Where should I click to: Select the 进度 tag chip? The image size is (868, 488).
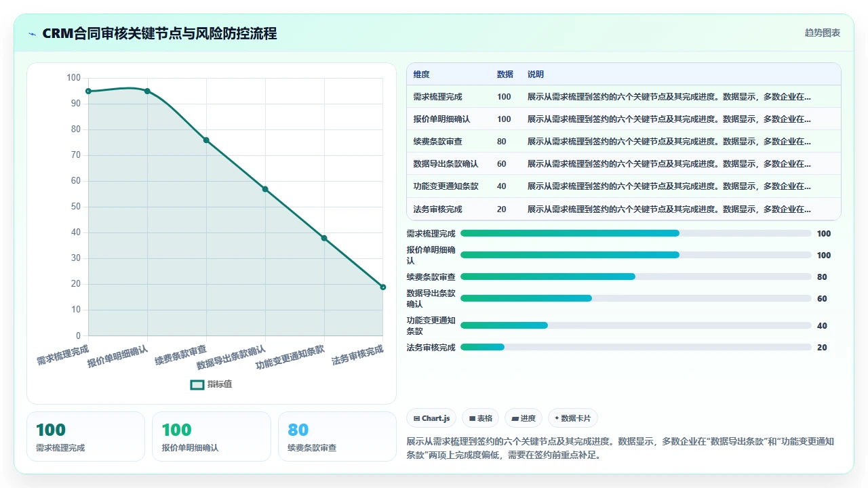click(524, 418)
